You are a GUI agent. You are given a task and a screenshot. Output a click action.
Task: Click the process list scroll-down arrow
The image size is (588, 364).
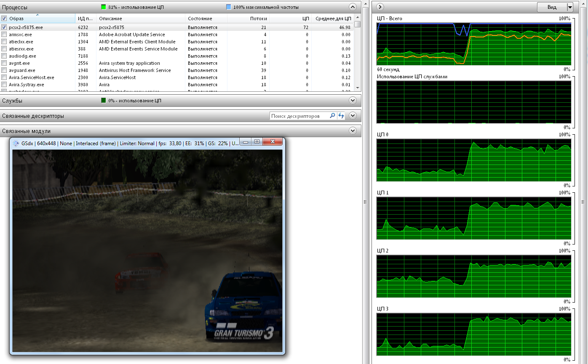click(358, 88)
